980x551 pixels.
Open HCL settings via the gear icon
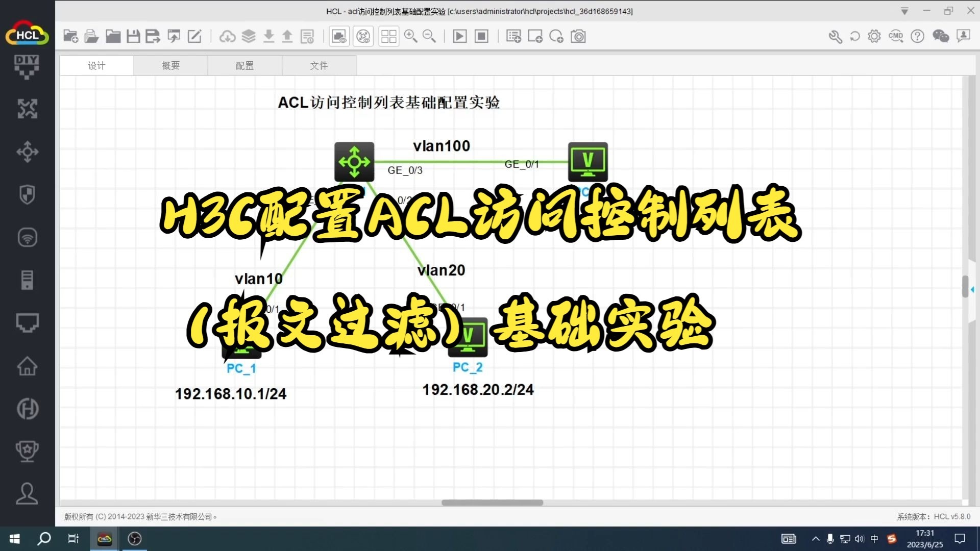click(874, 36)
